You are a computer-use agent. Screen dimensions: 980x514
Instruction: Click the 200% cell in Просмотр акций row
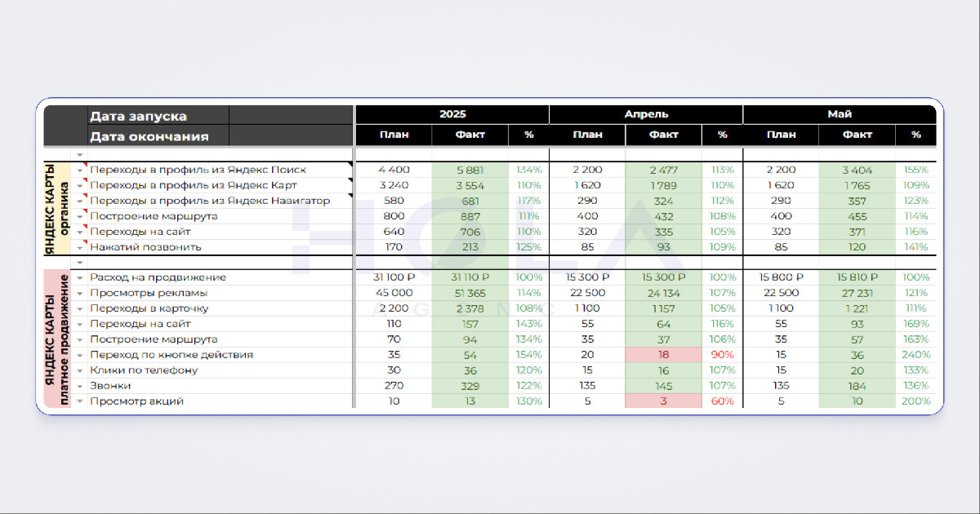tap(915, 401)
